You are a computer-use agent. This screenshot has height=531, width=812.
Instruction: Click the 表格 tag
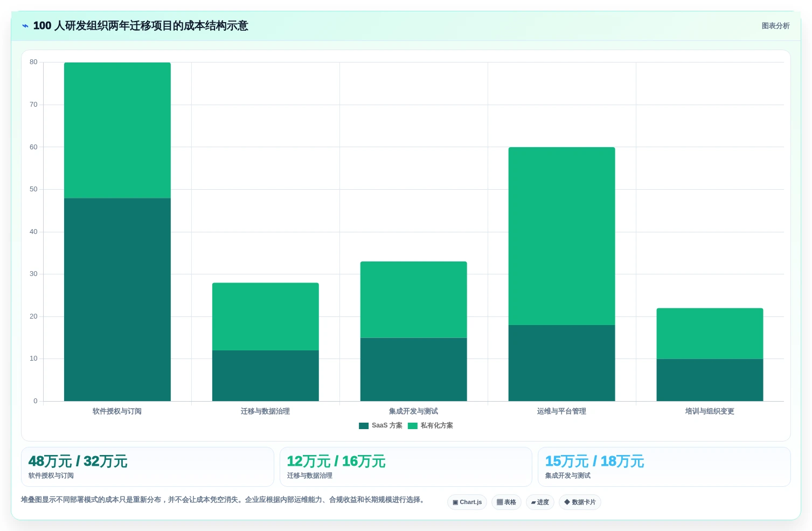point(506,502)
